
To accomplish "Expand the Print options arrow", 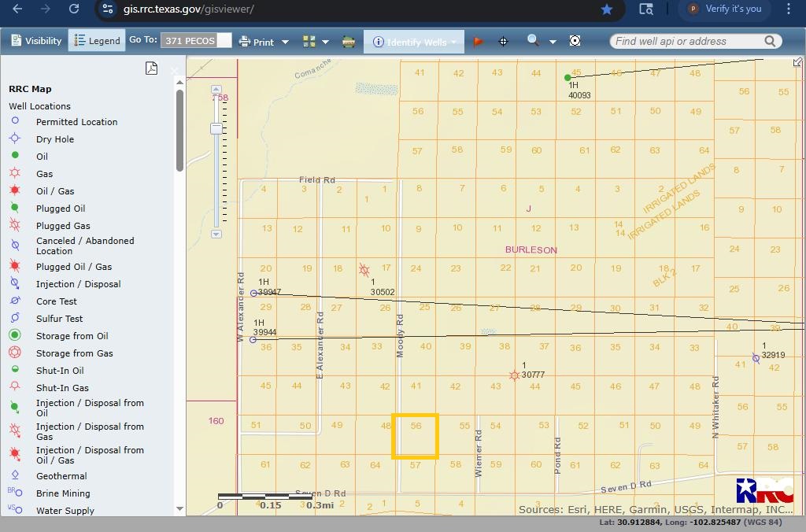I will (x=285, y=42).
